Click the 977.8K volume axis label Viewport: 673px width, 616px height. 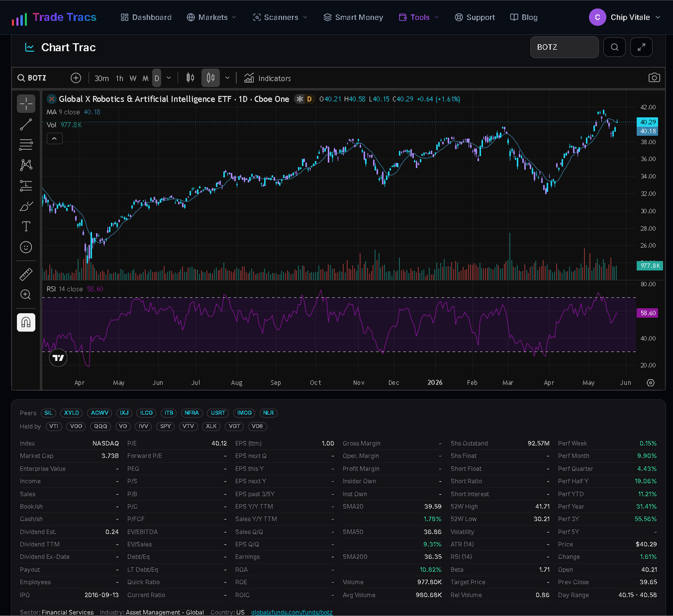651,266
